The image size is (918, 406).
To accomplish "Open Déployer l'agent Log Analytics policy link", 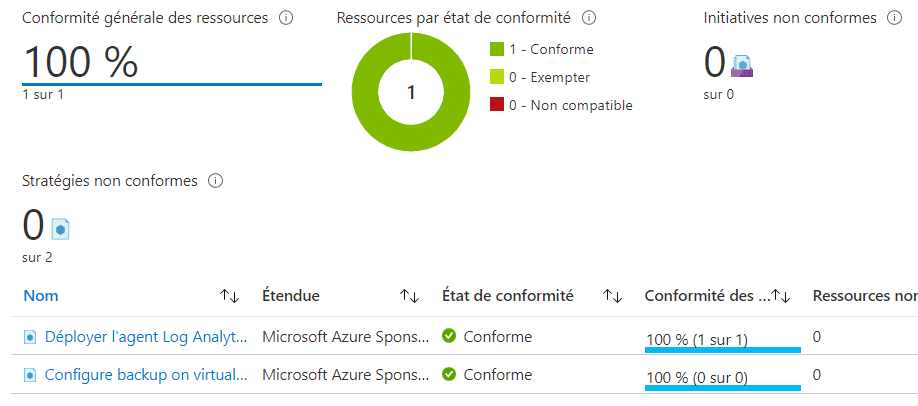I will point(145,337).
